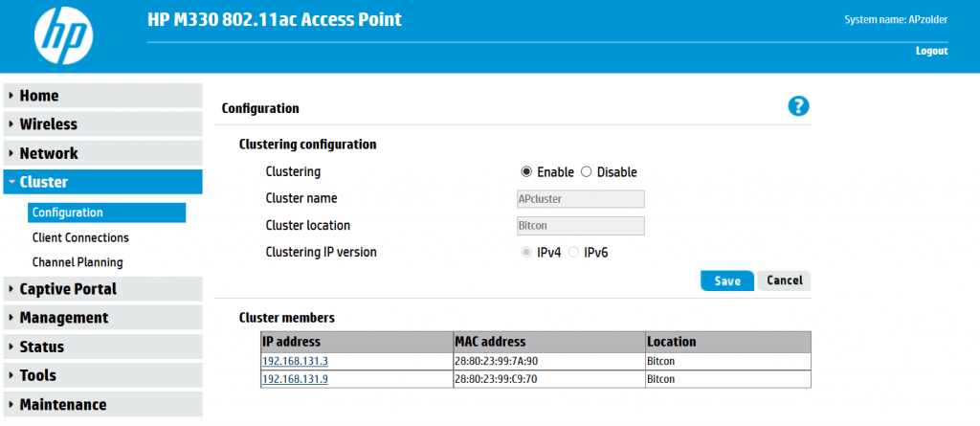The image size is (980, 426).
Task: Expand the Network menu section
Action: (102, 153)
